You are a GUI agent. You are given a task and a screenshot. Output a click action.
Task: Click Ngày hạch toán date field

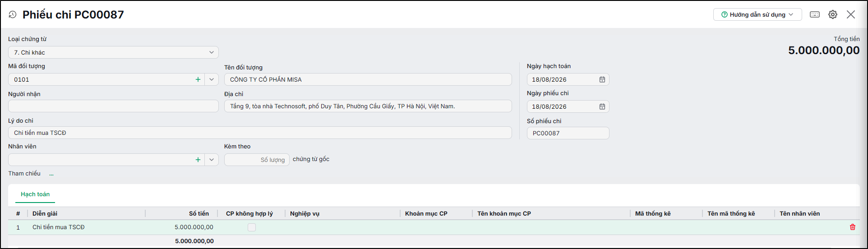click(568, 79)
